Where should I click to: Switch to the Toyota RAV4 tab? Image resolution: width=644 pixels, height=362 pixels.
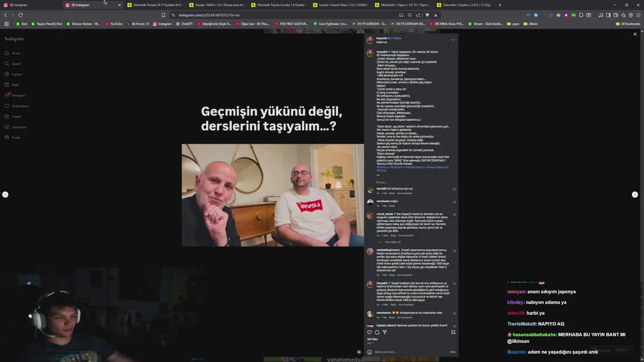point(217,5)
